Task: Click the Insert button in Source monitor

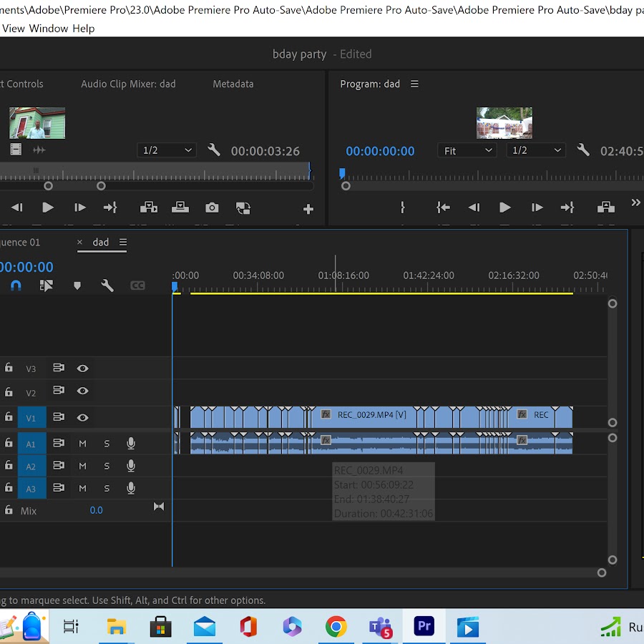Action: coord(149,208)
